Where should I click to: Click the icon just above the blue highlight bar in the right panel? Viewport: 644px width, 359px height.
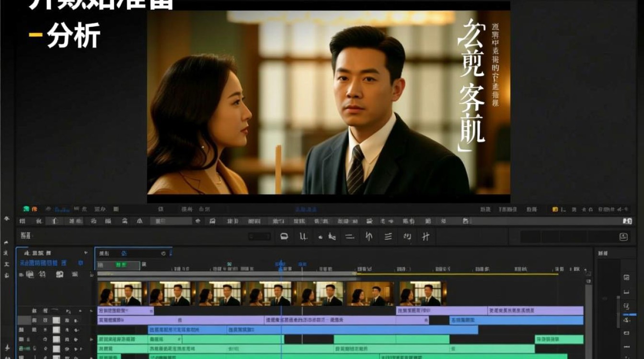[x=626, y=306]
